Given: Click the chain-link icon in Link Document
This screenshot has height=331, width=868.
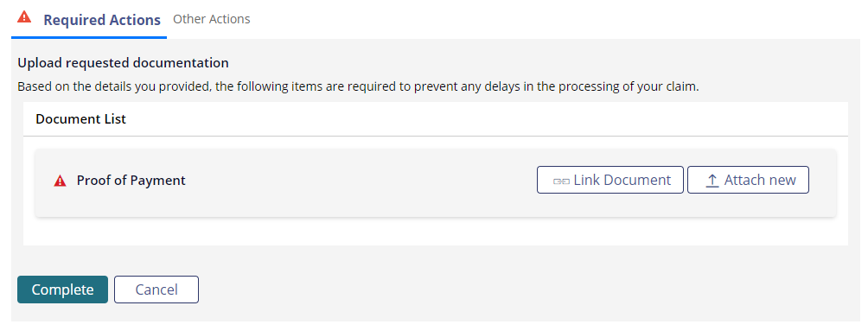Looking at the screenshot, I should pos(561,181).
